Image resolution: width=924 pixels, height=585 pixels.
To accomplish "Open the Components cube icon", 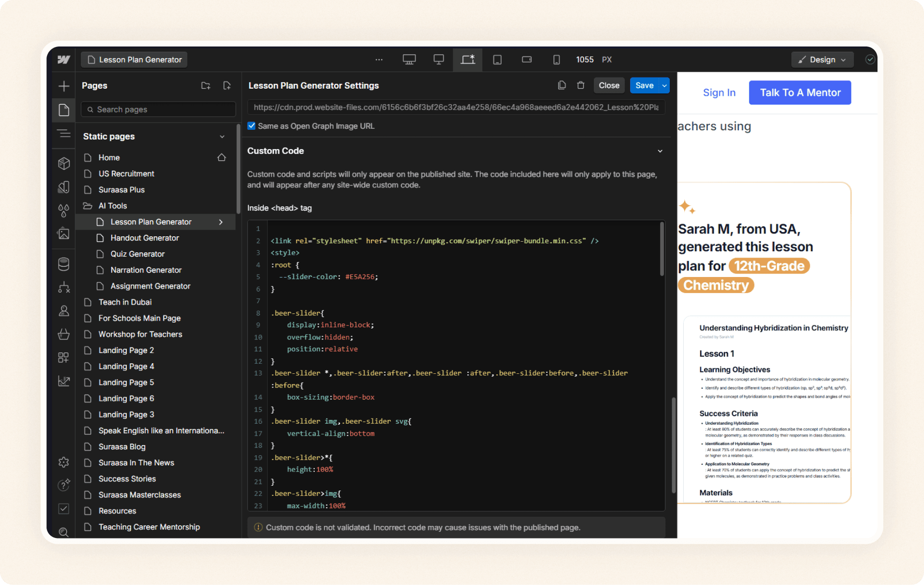I will click(x=63, y=164).
